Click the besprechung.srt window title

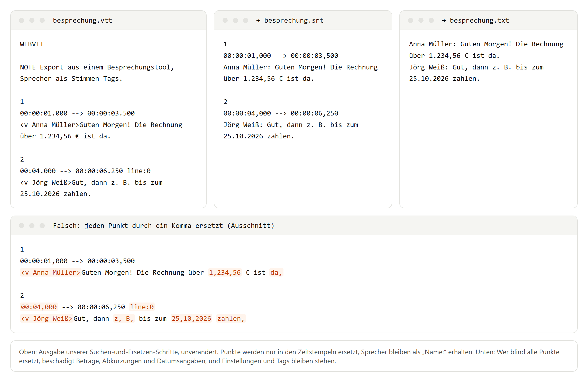(x=294, y=20)
